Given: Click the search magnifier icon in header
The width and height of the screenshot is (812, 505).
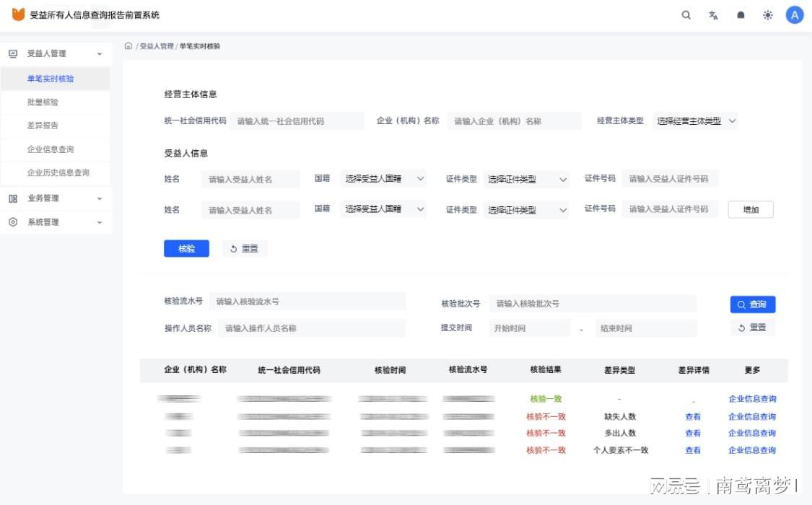Looking at the screenshot, I should 686,15.
